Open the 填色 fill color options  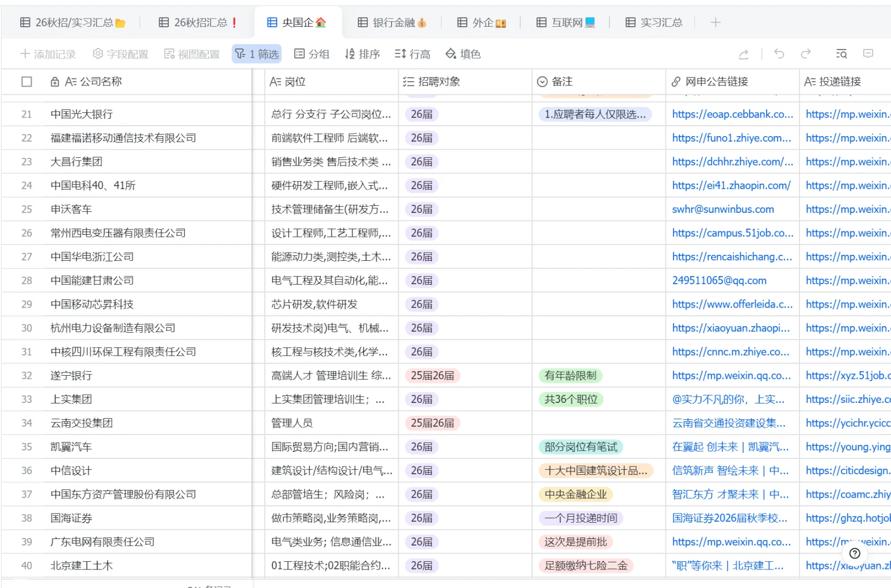tap(463, 54)
